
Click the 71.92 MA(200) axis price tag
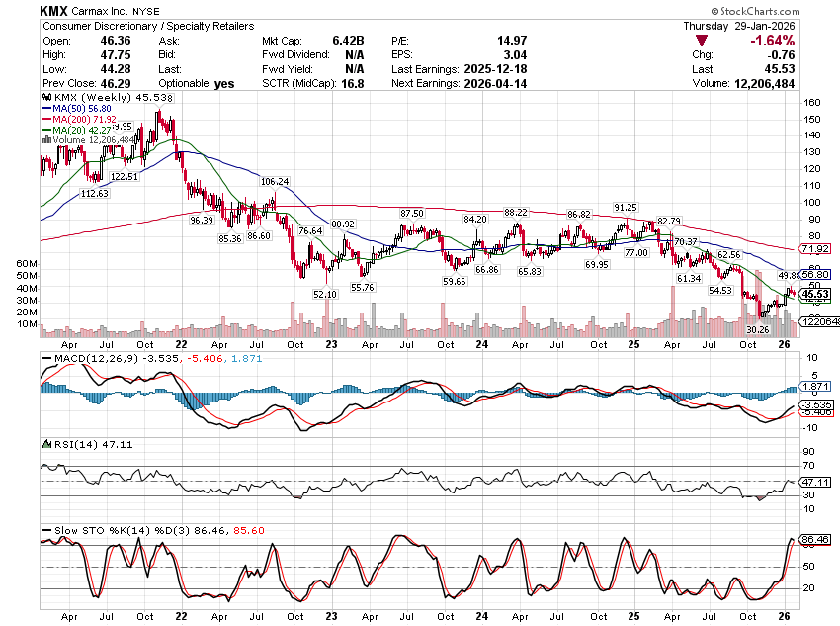pyautogui.click(x=816, y=249)
